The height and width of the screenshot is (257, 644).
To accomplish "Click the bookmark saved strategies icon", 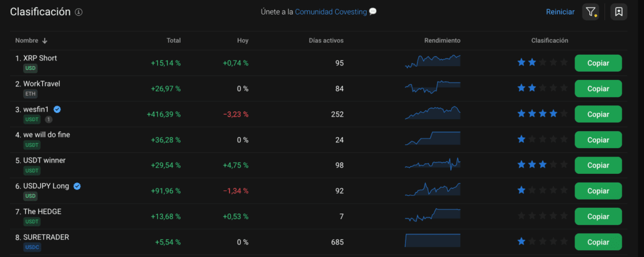I will coord(619,12).
